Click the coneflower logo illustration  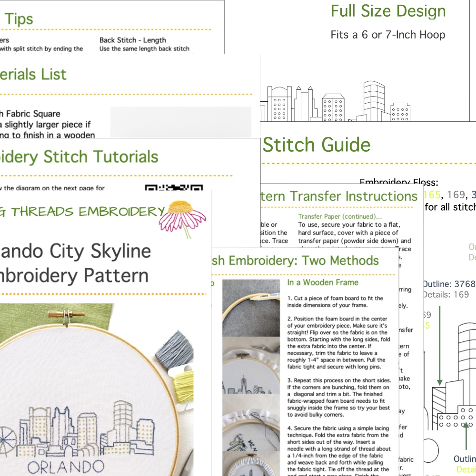182,219
